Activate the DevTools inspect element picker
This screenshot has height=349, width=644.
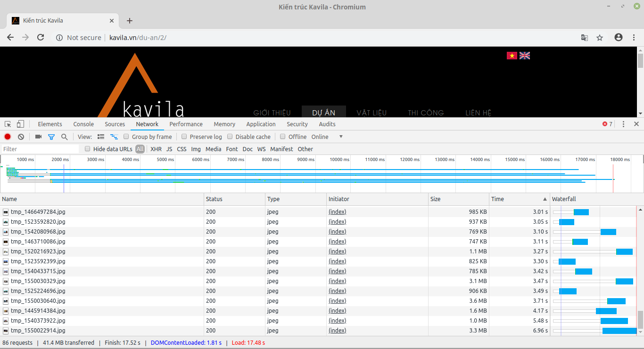8,124
